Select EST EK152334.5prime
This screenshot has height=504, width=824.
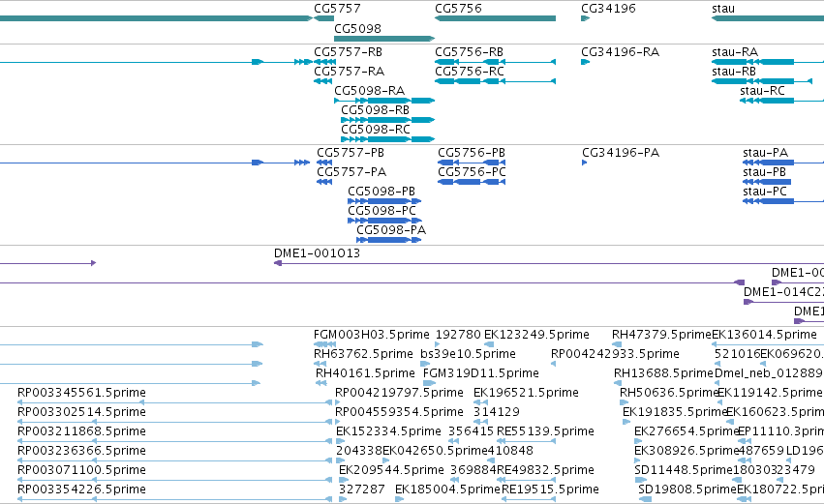(x=388, y=431)
